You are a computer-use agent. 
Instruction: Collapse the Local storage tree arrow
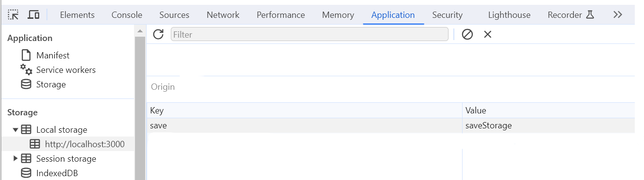pos(15,130)
